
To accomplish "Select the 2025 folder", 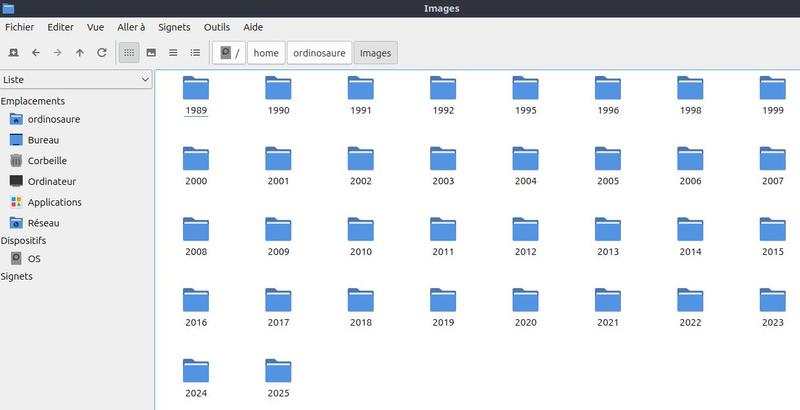I will 279,378.
